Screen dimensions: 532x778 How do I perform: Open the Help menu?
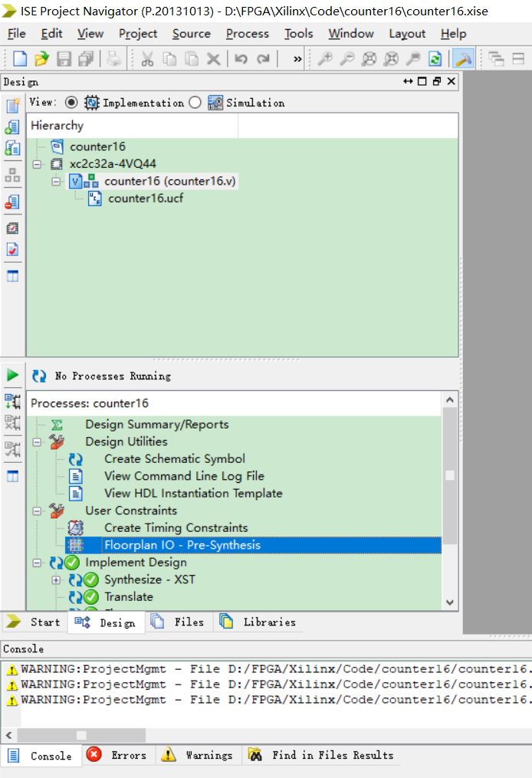coord(454,34)
